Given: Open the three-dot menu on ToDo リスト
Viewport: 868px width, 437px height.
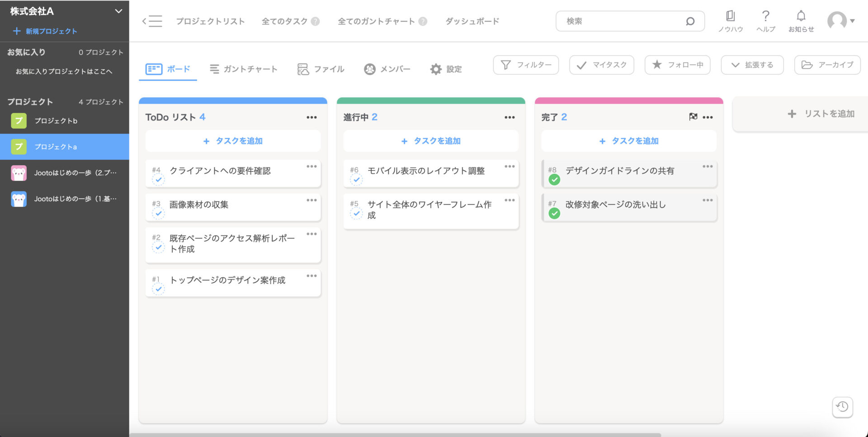Looking at the screenshot, I should pos(311,117).
